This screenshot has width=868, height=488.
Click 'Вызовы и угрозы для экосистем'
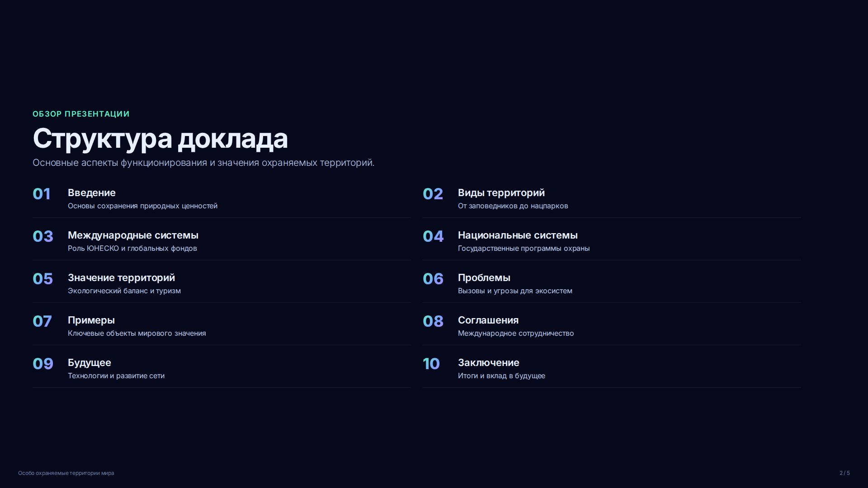(515, 291)
